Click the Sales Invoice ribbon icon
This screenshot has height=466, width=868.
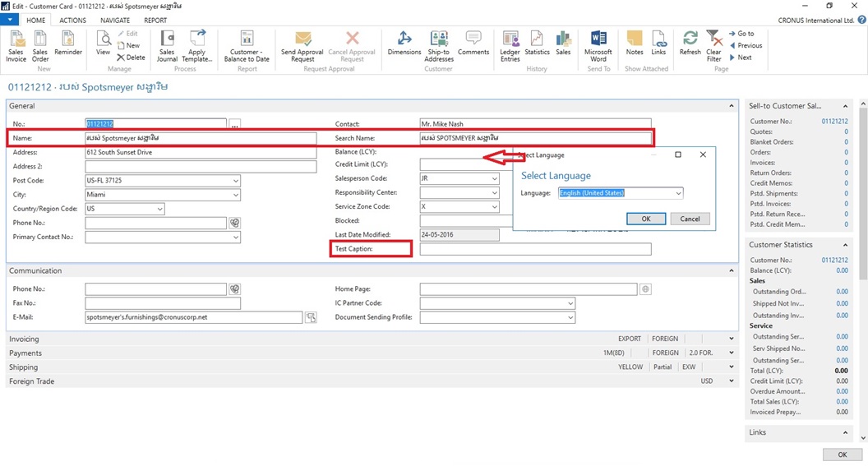pos(16,45)
